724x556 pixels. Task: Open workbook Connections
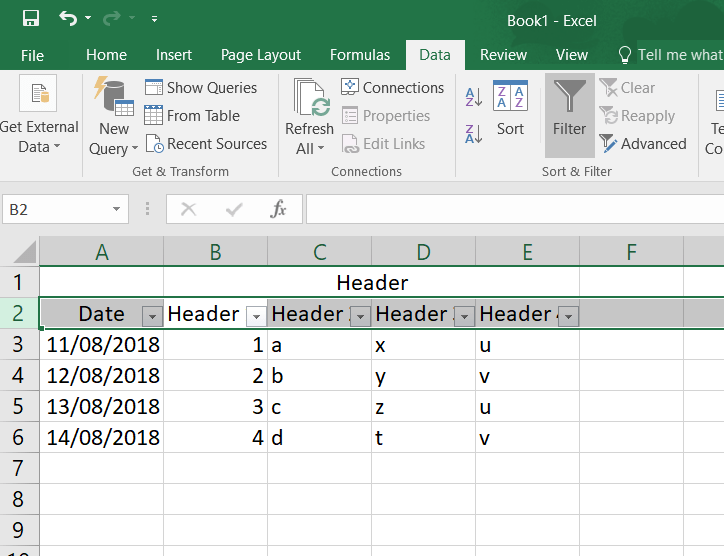pyautogui.click(x=392, y=88)
